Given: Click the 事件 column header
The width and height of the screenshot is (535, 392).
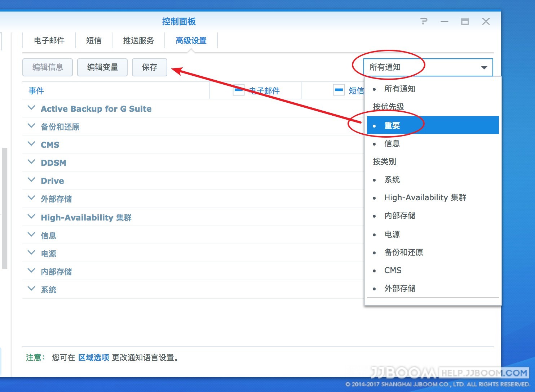Looking at the screenshot, I should click(116, 90).
